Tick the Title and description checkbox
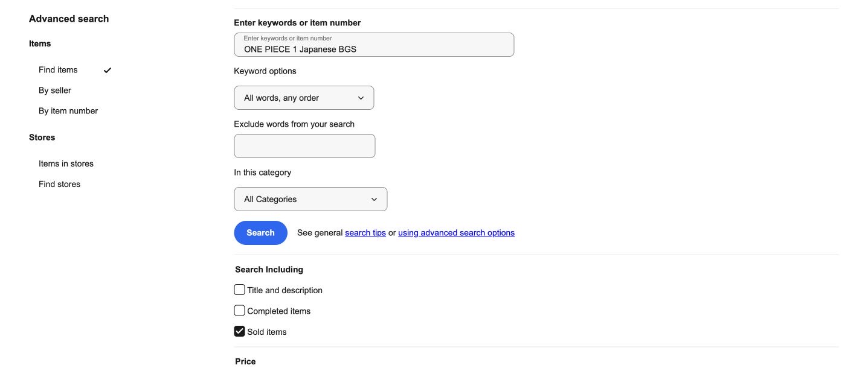 (x=239, y=290)
